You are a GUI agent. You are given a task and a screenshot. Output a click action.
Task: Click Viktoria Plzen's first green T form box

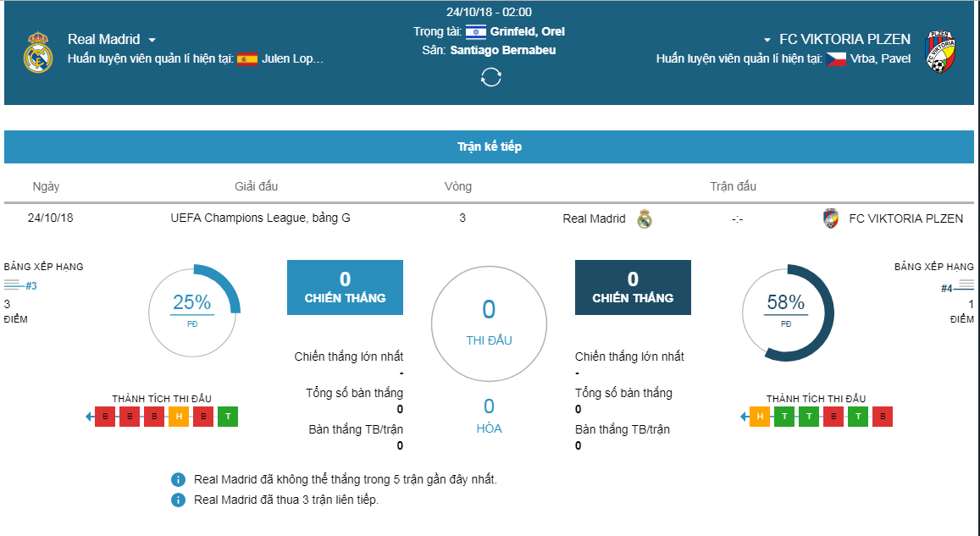pyautogui.click(x=784, y=417)
